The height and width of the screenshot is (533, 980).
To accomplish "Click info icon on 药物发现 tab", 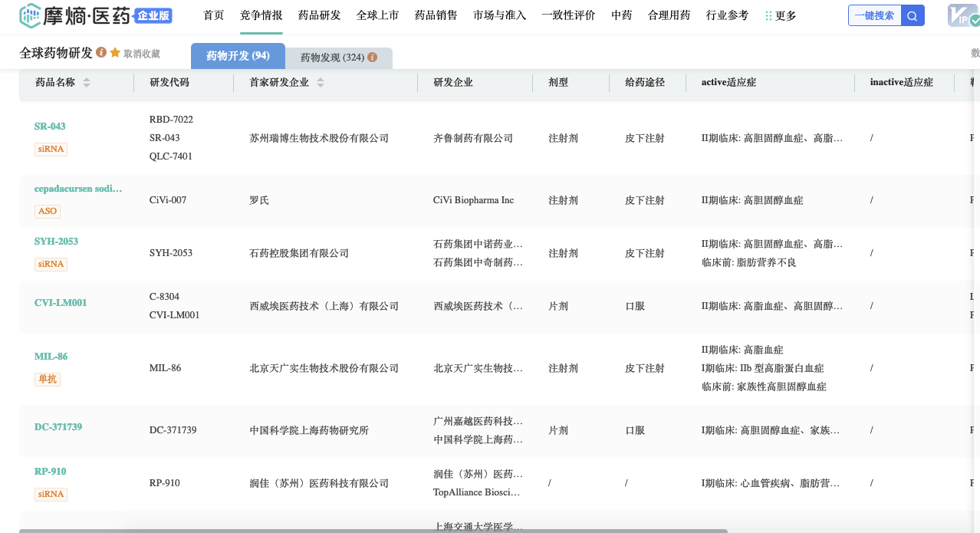I will [373, 58].
